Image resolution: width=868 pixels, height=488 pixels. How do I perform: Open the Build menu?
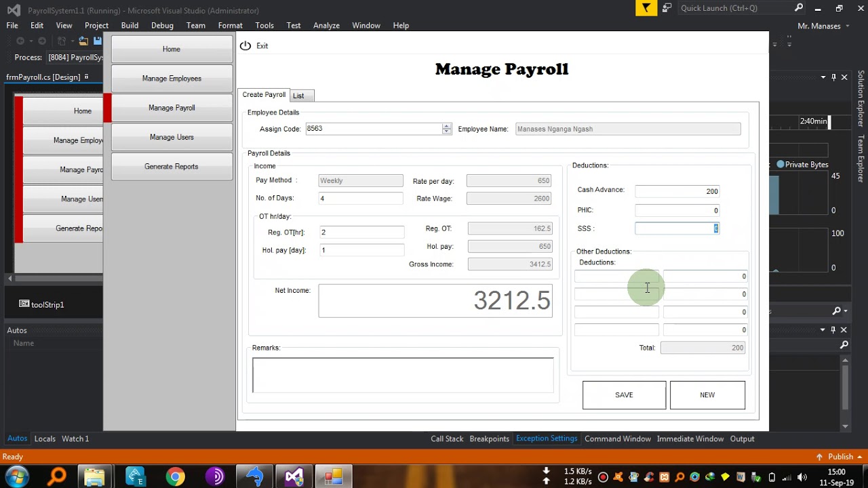click(130, 26)
